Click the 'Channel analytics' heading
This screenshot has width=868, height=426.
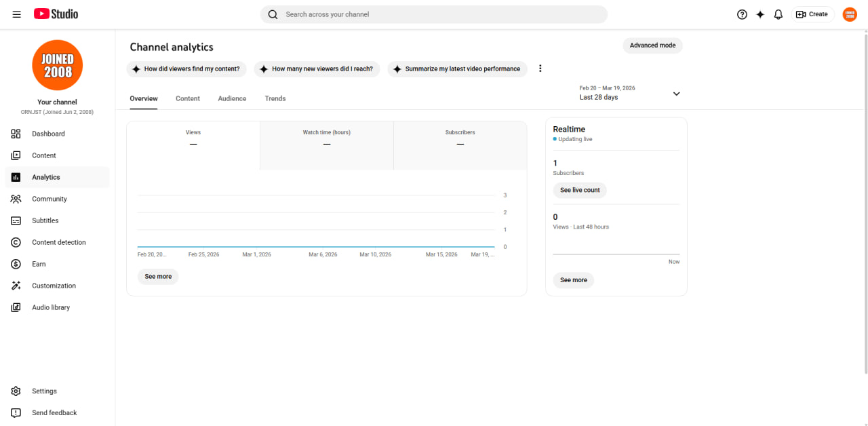pyautogui.click(x=172, y=47)
